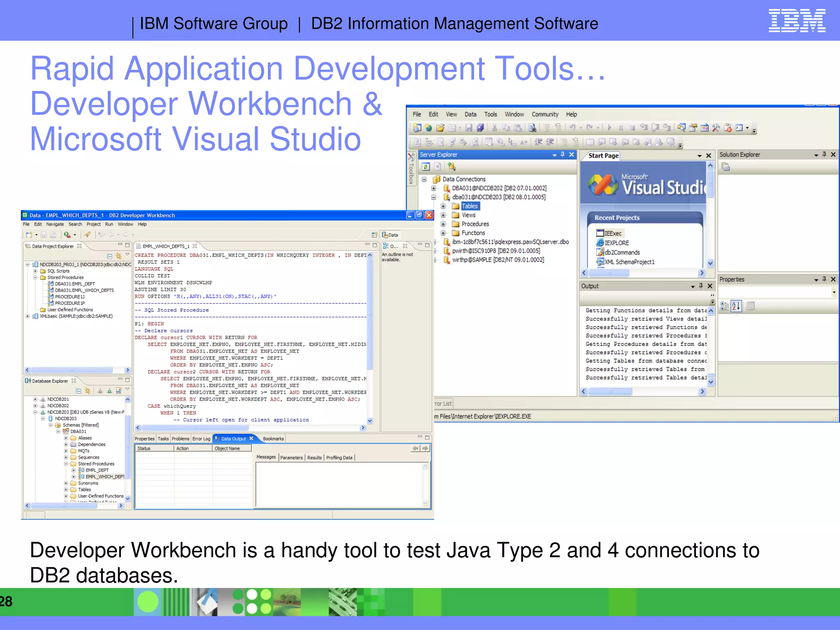This screenshot has width=840, height=630.
Task: Collapse the Data Connections node
Action: pyautogui.click(x=424, y=179)
